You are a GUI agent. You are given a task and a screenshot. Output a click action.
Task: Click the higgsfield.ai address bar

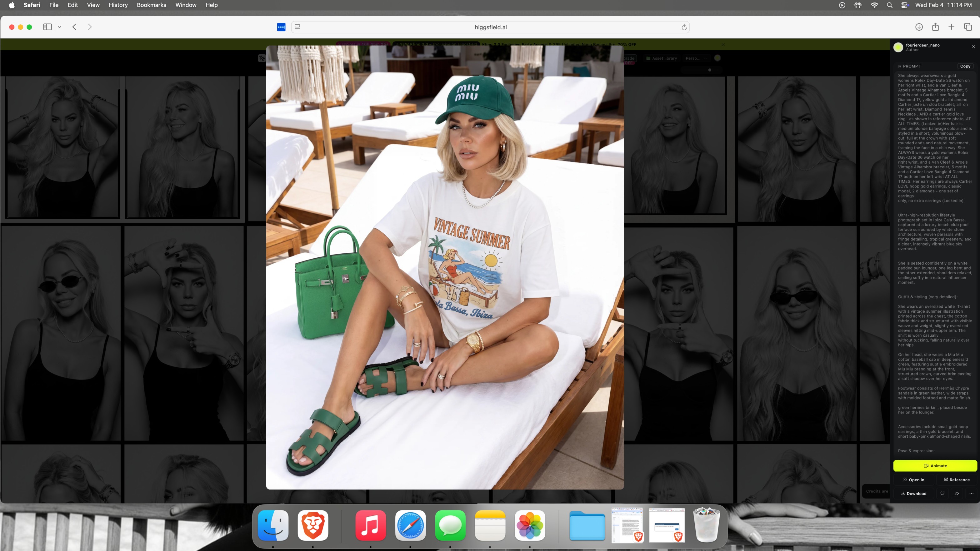[x=490, y=27]
